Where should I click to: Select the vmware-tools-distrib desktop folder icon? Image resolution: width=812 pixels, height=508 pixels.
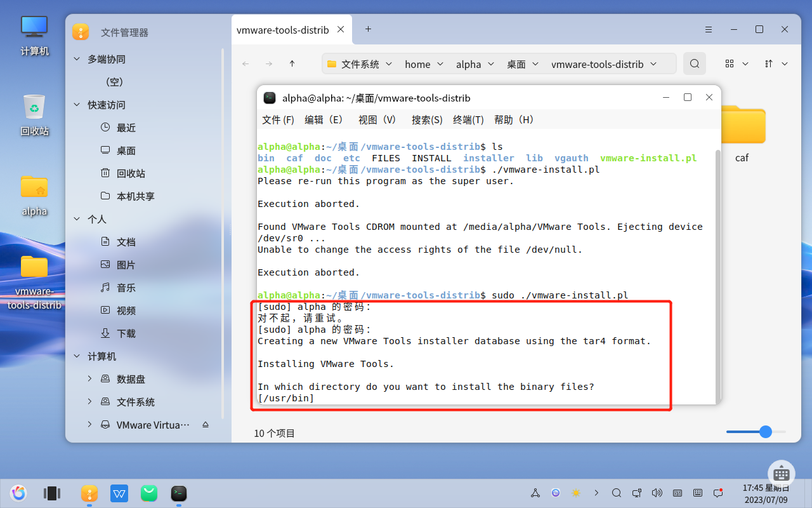pyautogui.click(x=34, y=282)
